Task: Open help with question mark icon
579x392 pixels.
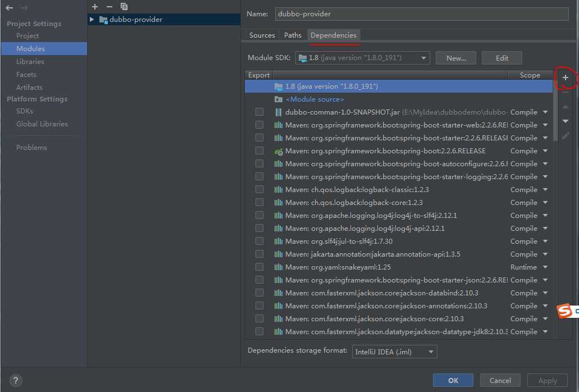Action: pos(16,381)
